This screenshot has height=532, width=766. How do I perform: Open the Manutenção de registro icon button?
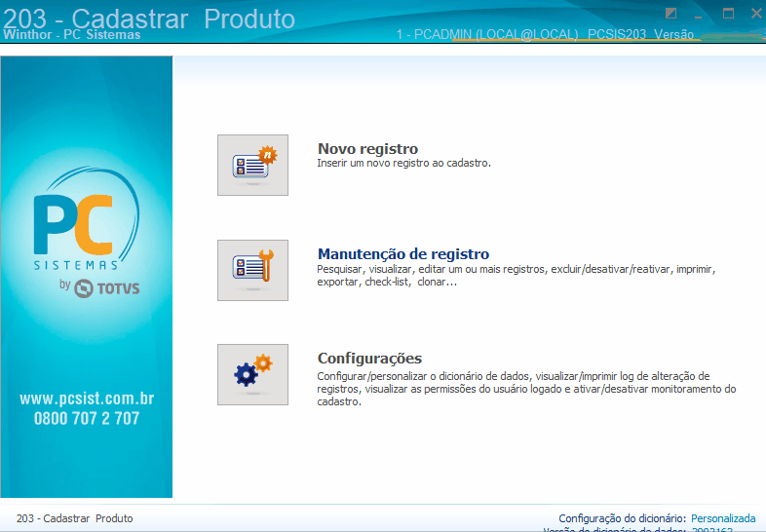coord(252,270)
